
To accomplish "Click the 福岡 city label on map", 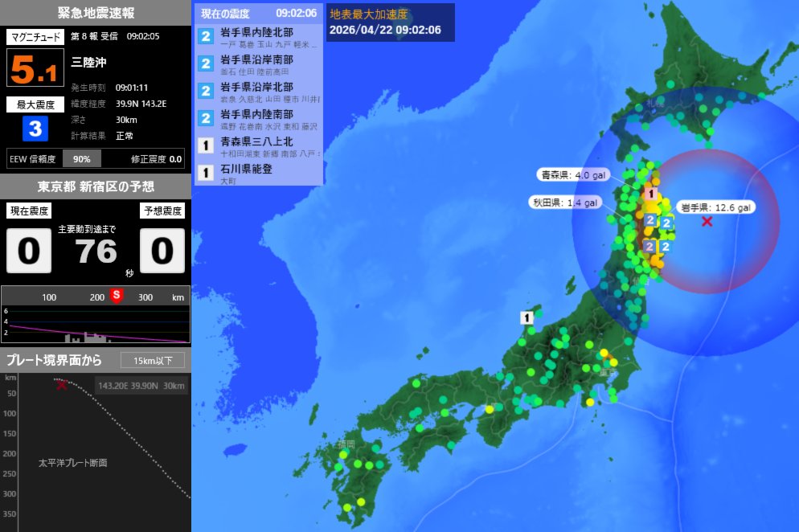I will [346, 444].
